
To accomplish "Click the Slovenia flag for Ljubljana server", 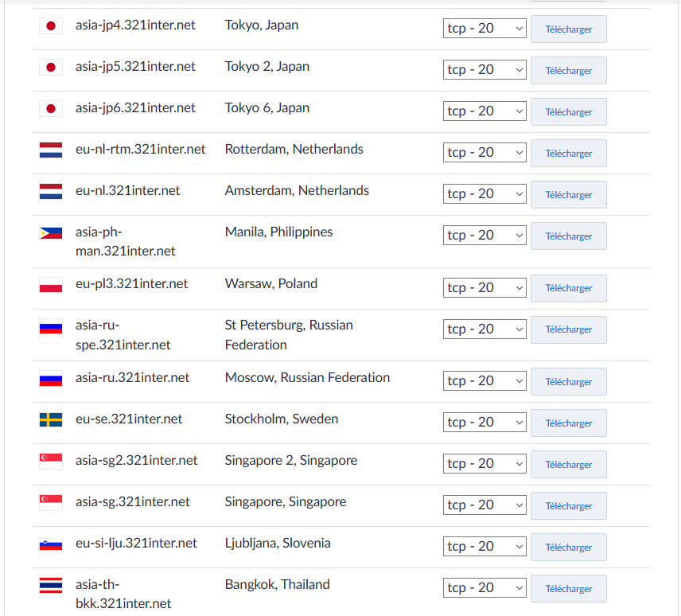I will 51,544.
